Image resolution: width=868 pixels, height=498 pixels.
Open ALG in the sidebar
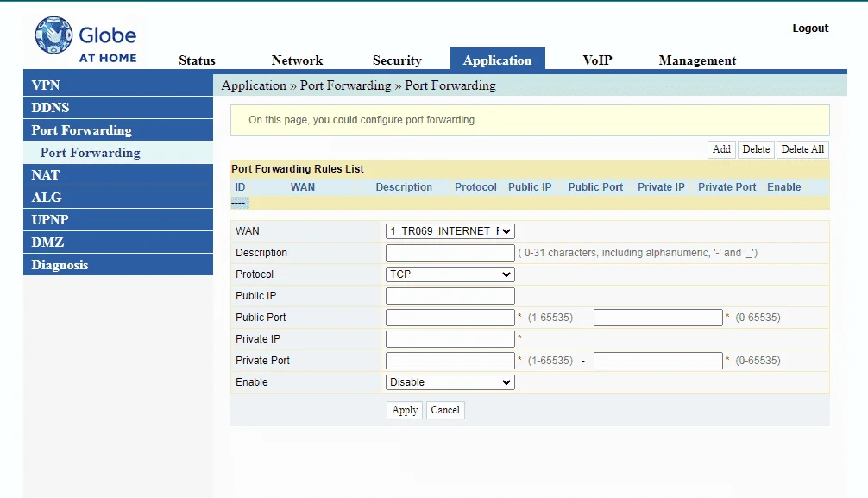point(118,197)
